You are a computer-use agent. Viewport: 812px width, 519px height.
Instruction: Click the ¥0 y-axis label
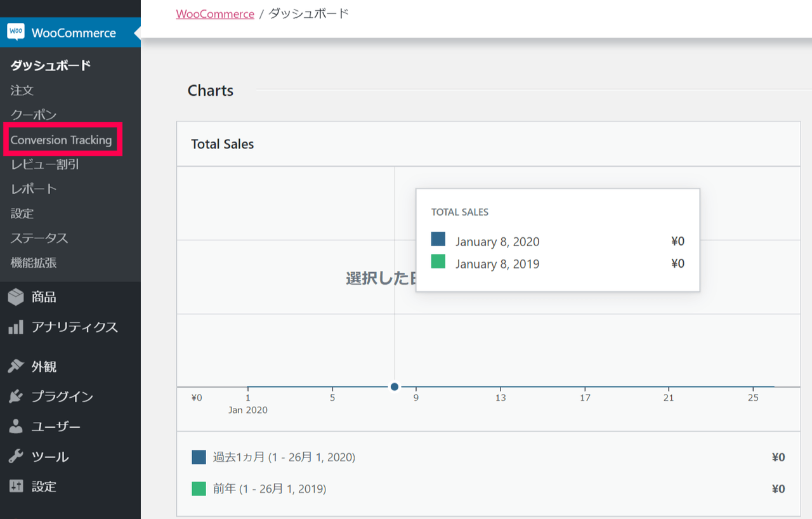coord(197,398)
